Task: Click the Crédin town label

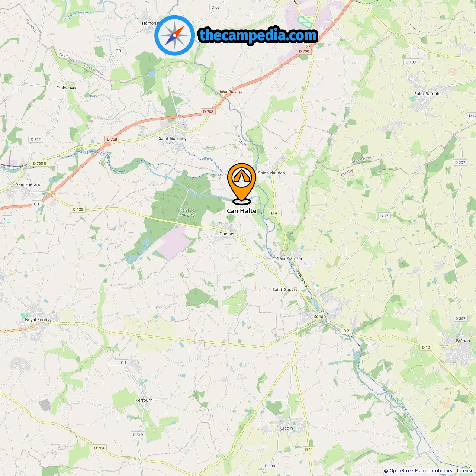Action: (286, 428)
